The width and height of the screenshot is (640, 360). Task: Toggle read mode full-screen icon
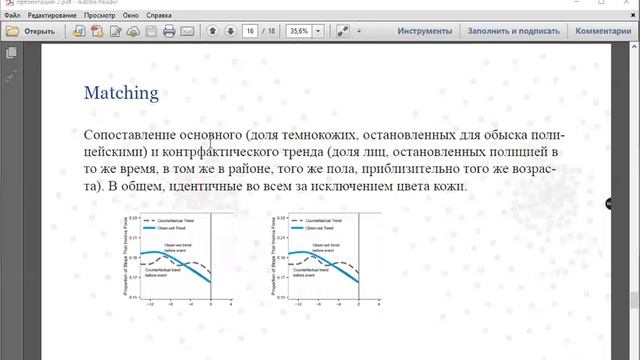click(343, 31)
